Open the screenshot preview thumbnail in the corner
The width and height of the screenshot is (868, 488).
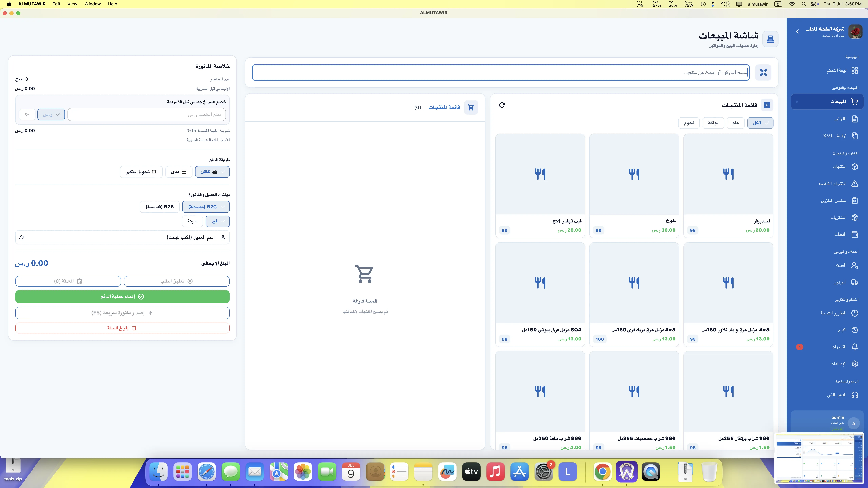[x=820, y=458]
